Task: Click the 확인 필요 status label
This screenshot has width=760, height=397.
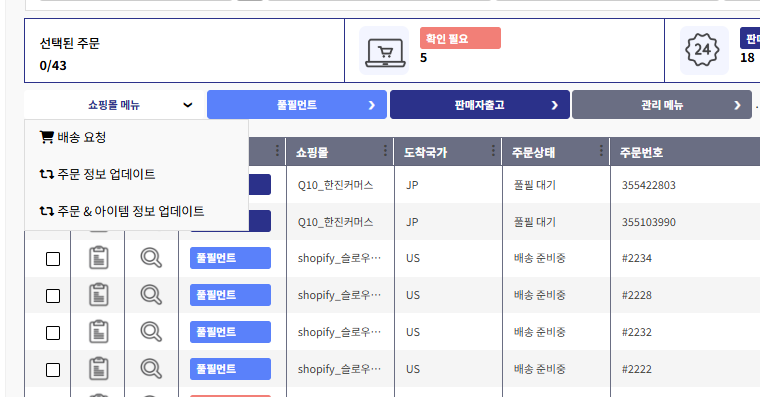Action: pyautogui.click(x=460, y=38)
